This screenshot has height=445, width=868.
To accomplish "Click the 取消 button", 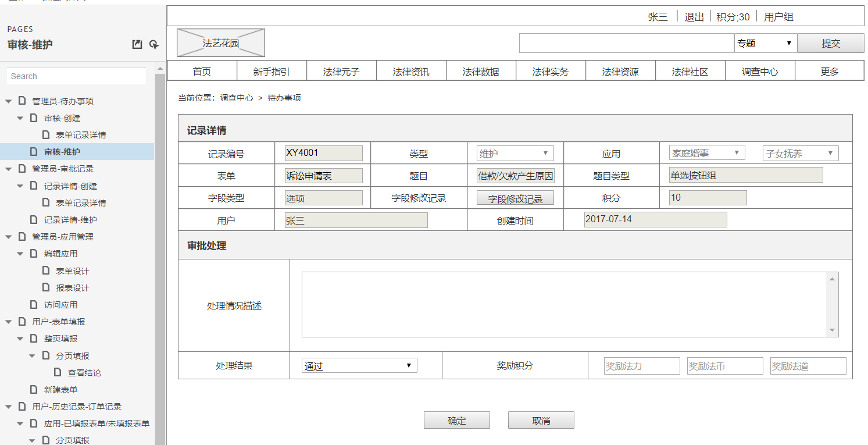I will 541,420.
